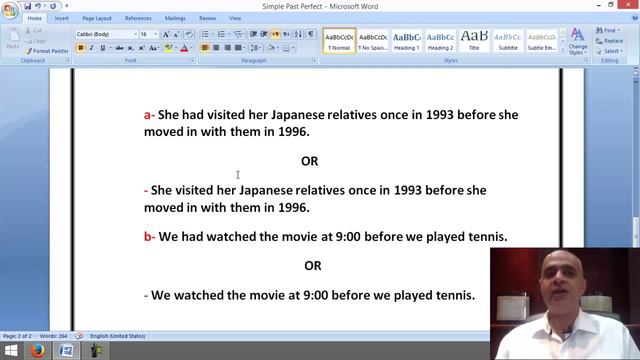Apply subscript formatting
This screenshot has width=640, height=360.
[x=130, y=48]
